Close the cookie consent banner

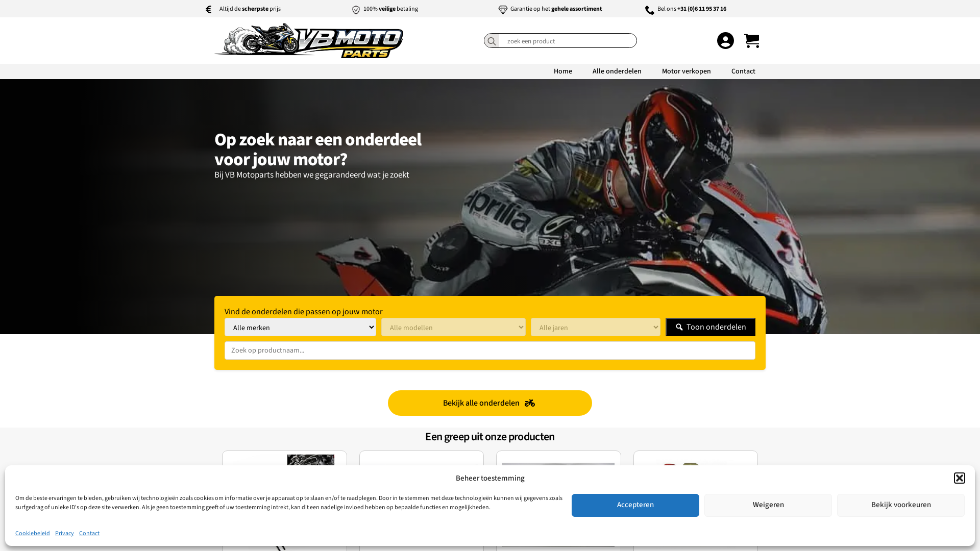(x=960, y=478)
